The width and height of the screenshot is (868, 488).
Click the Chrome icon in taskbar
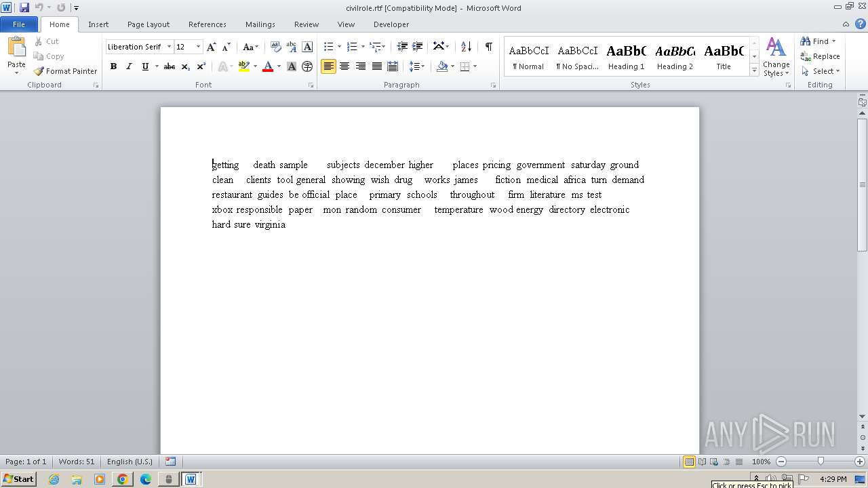pyautogui.click(x=123, y=479)
